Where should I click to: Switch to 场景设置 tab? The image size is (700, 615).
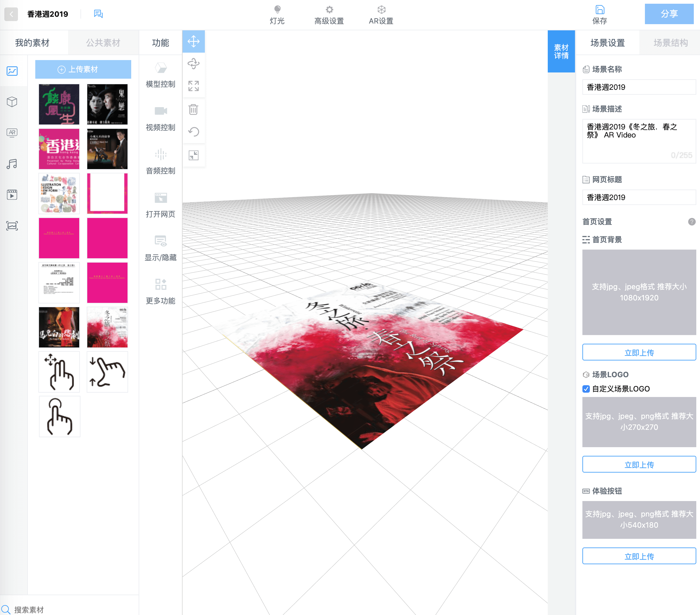[607, 43]
